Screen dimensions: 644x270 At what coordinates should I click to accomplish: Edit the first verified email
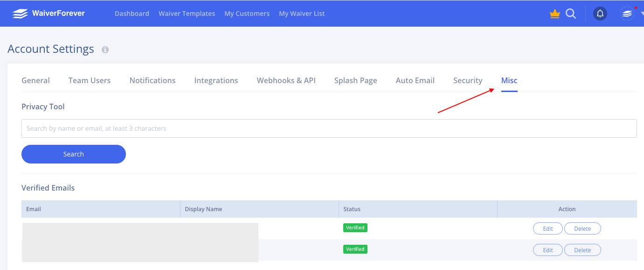548,228
